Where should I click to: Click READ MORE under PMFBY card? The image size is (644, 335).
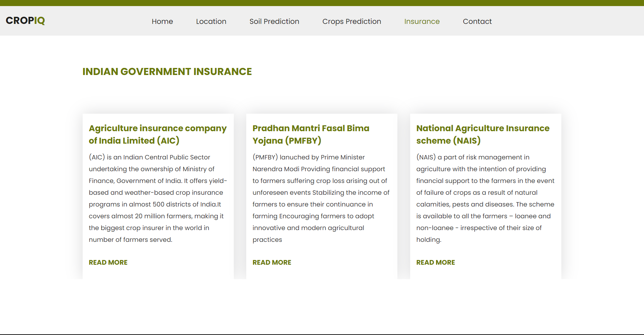point(272,262)
